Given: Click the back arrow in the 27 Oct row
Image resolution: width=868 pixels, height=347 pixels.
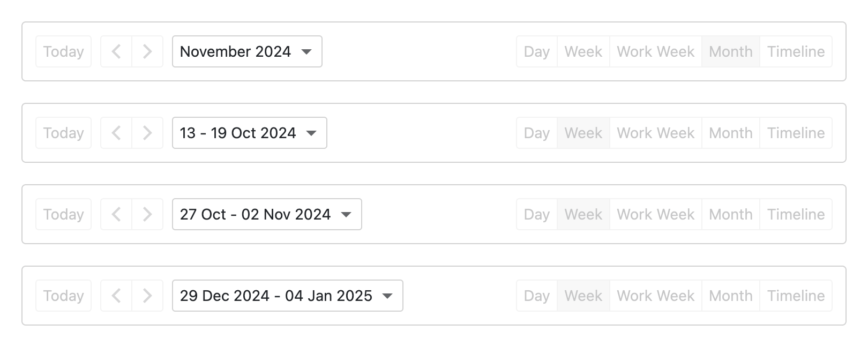Looking at the screenshot, I should (116, 214).
